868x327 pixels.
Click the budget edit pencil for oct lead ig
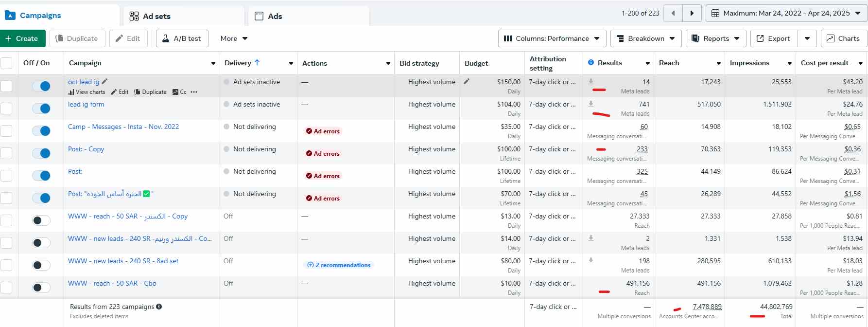coord(467,82)
